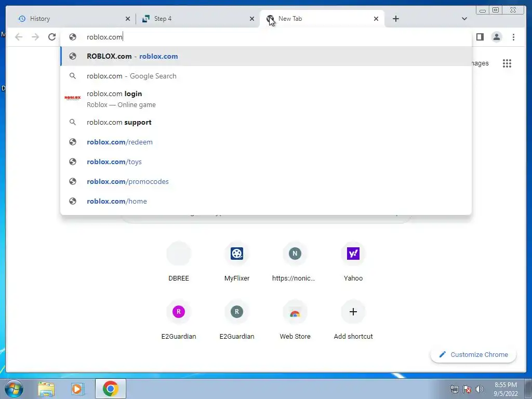Choose roblox.com - Google Search suggestion
The width and height of the screenshot is (532, 399).
click(x=266, y=76)
